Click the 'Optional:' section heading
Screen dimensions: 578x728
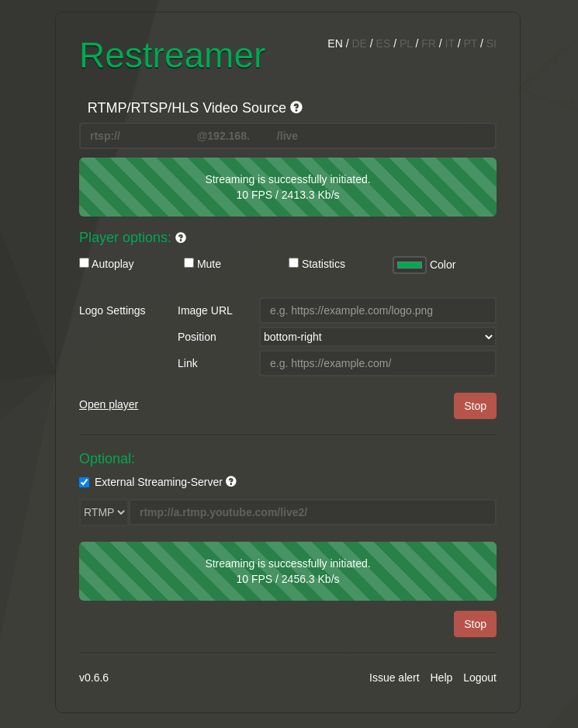click(107, 458)
